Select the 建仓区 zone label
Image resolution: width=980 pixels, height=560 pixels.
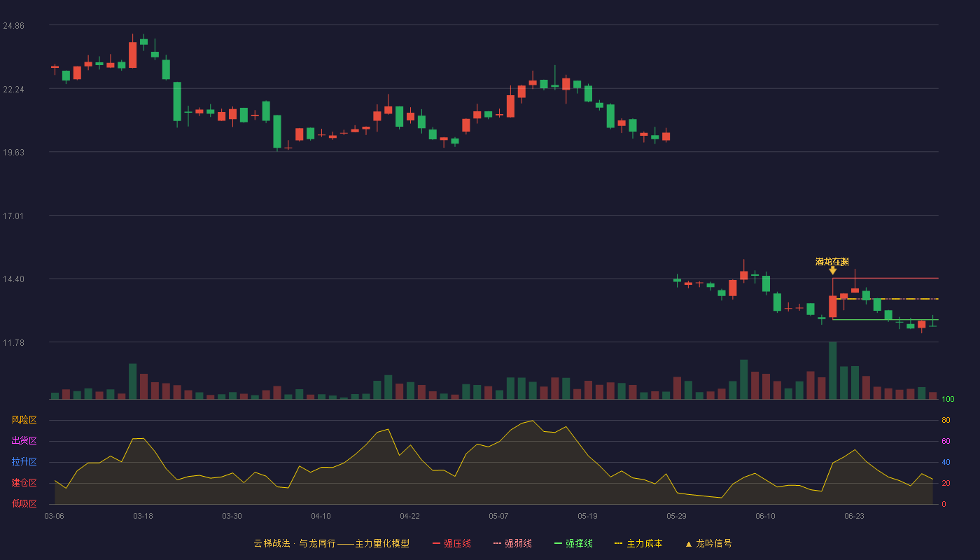click(x=24, y=483)
